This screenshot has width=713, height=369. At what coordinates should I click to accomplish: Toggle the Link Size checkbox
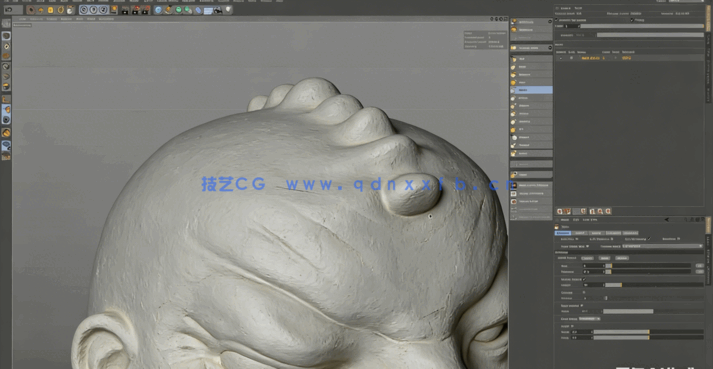[x=577, y=239]
